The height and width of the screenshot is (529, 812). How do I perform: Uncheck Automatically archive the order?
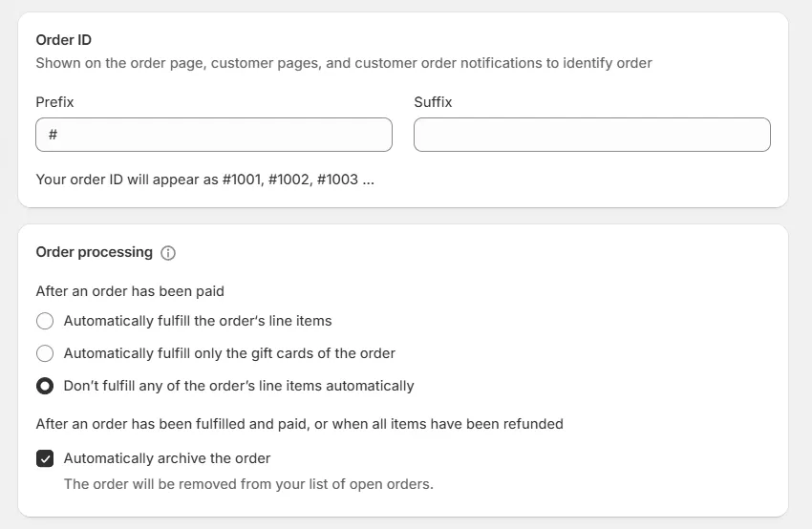pyautogui.click(x=45, y=458)
